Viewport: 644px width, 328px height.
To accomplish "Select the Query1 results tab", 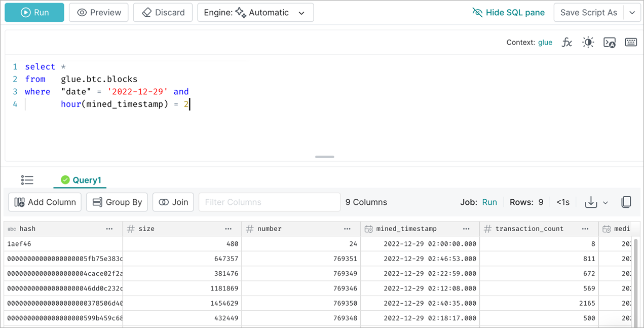I will point(81,180).
